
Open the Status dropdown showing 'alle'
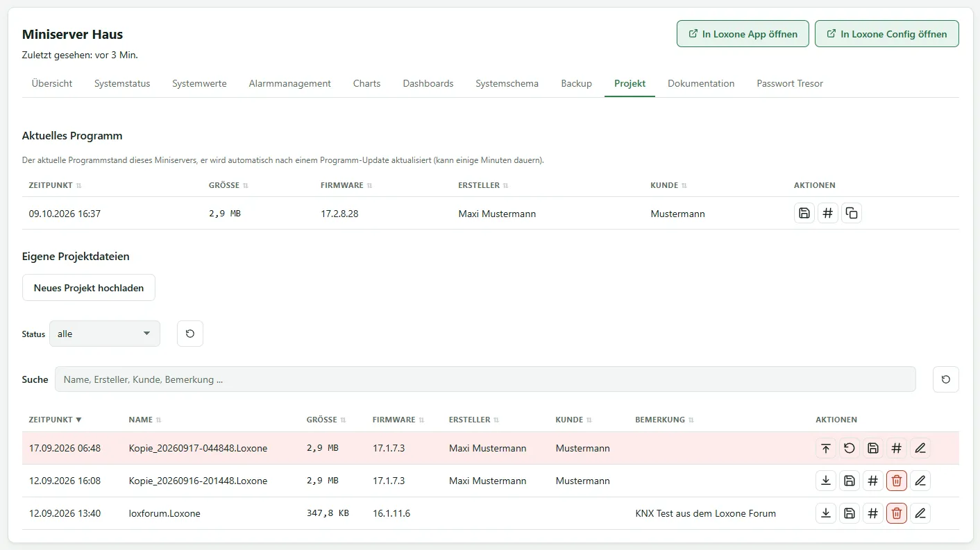pyautogui.click(x=105, y=334)
